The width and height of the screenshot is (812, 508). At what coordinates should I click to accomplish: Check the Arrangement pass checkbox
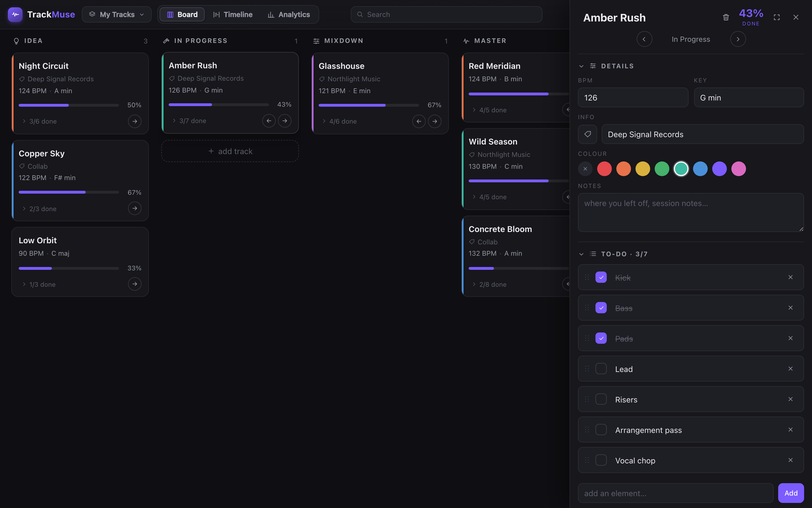(x=601, y=430)
